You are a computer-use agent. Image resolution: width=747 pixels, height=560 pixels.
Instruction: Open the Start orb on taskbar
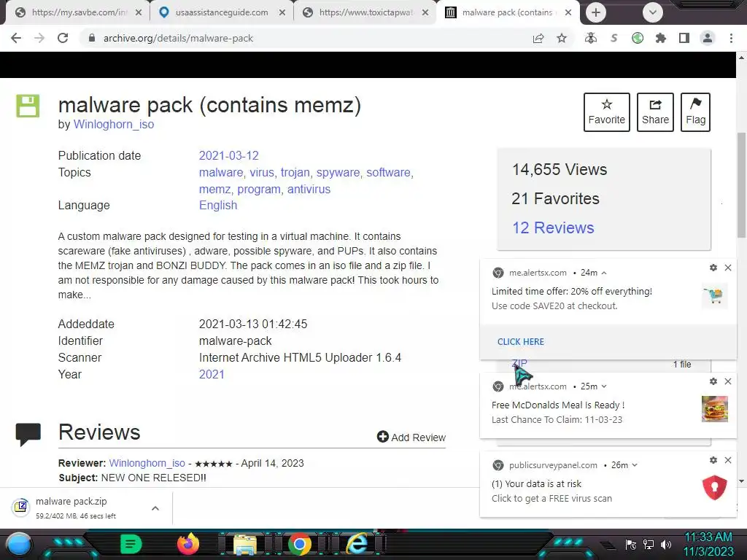click(x=19, y=544)
